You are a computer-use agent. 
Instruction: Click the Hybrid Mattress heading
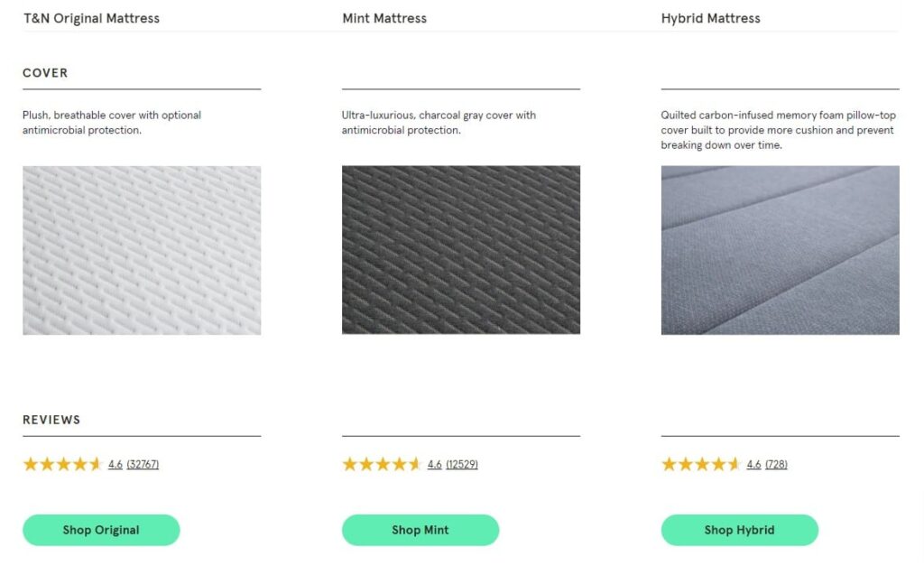pos(711,18)
